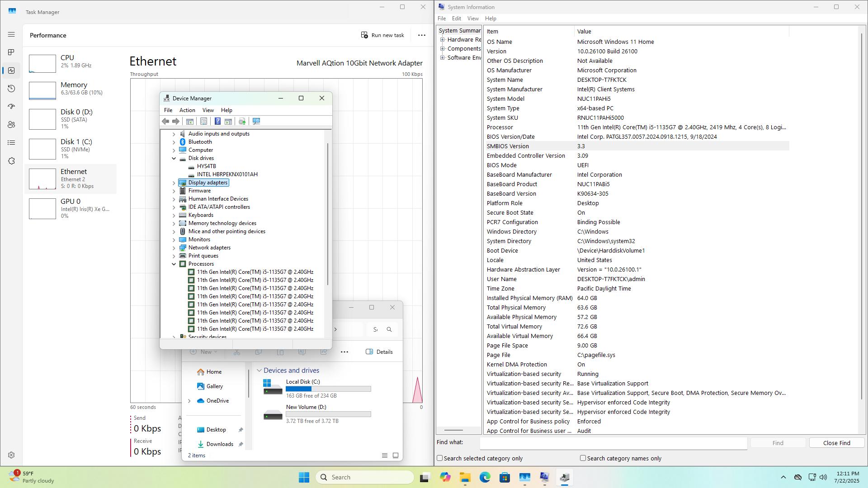
Task: Click the Find what input field
Action: (613, 443)
